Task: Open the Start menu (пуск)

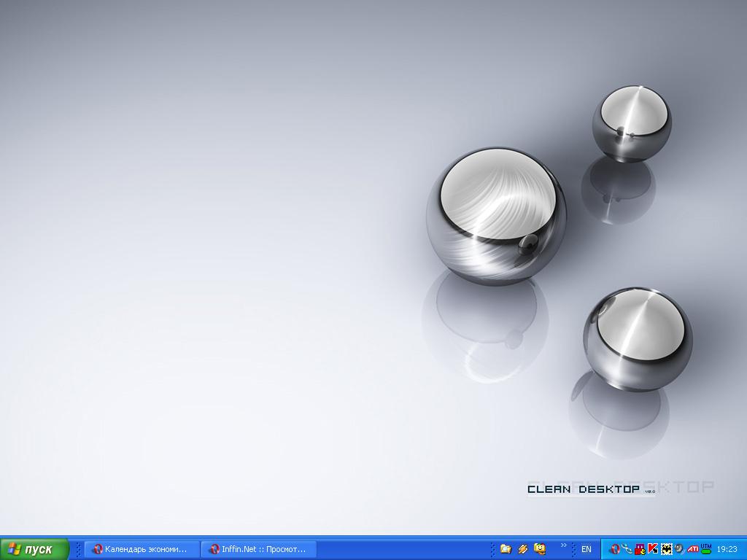Action: 34,549
